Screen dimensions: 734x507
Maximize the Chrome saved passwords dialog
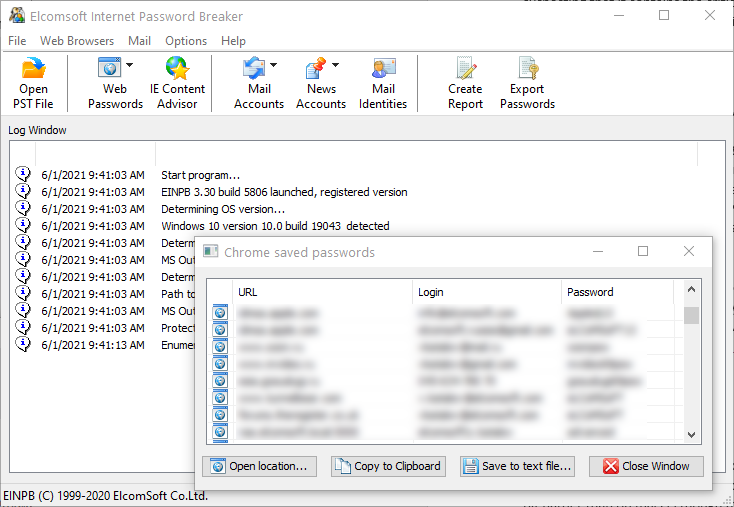(x=643, y=251)
